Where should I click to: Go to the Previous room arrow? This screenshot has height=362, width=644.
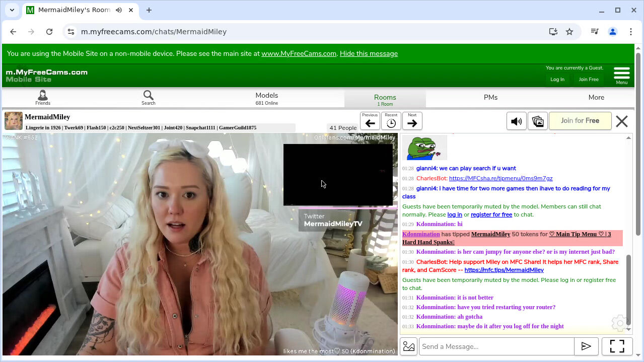coord(370,121)
